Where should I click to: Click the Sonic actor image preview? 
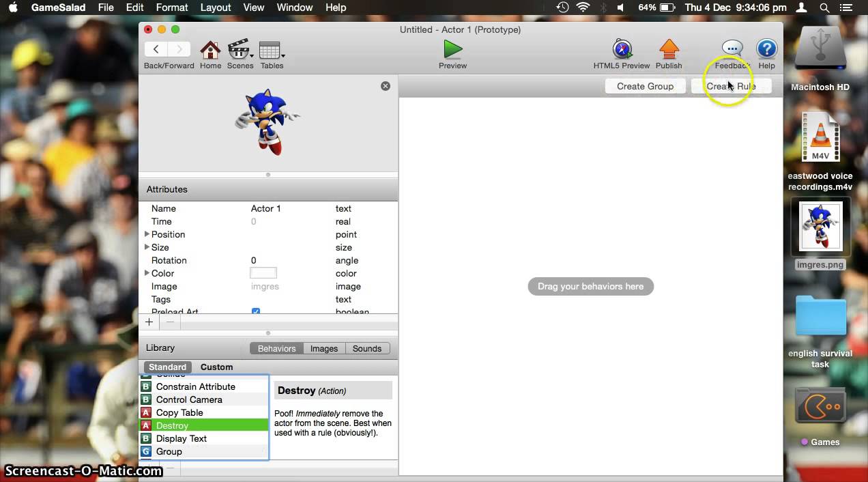(267, 122)
